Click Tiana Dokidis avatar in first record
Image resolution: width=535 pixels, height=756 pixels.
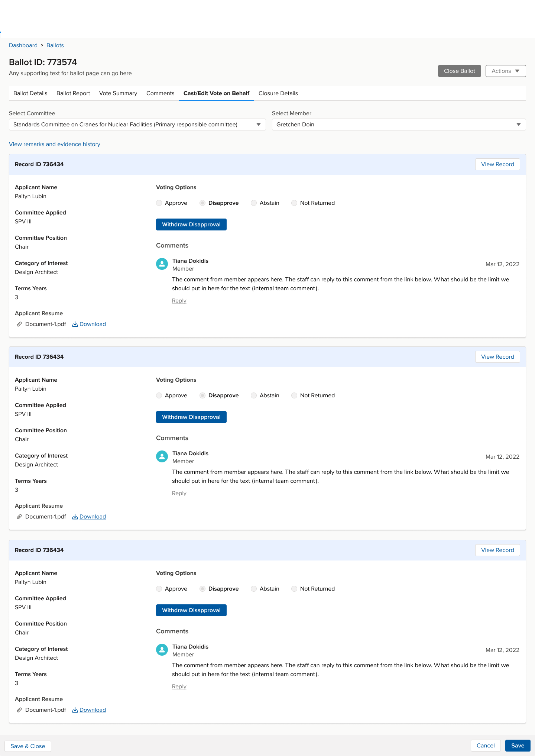162,264
